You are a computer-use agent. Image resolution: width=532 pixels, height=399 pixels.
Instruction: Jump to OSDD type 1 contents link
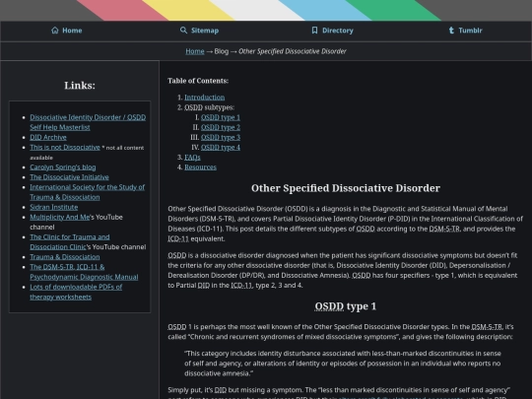point(221,117)
